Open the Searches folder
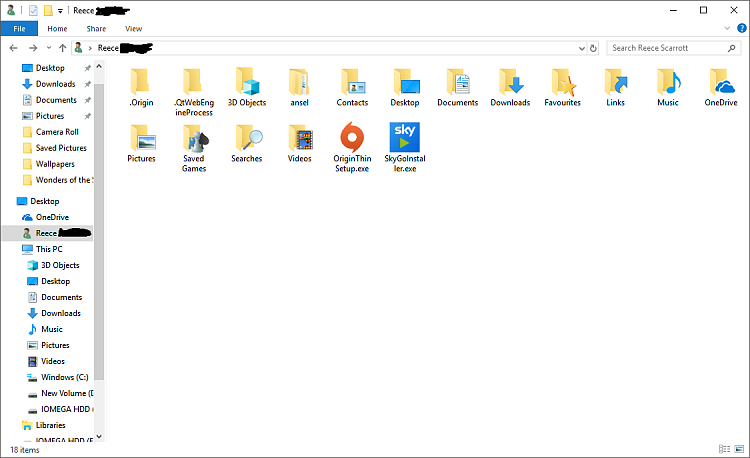The height and width of the screenshot is (458, 750). pos(247,143)
